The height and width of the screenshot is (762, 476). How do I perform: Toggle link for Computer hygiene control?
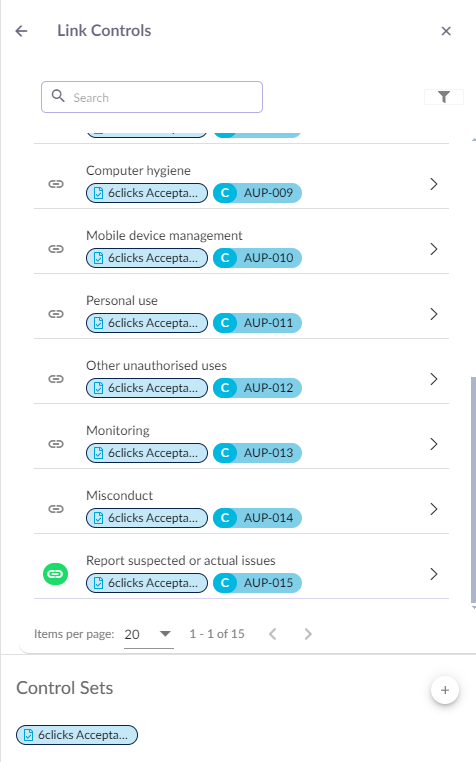[56, 184]
